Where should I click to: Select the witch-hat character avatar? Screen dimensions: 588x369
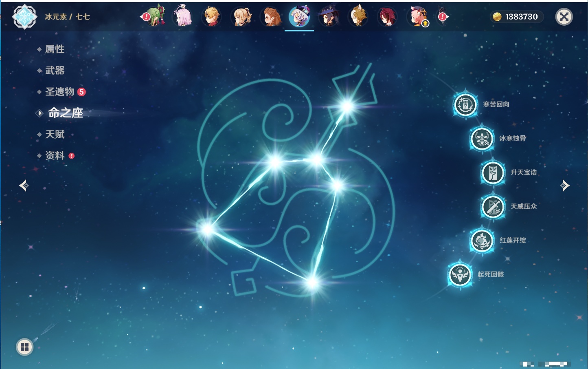click(329, 16)
